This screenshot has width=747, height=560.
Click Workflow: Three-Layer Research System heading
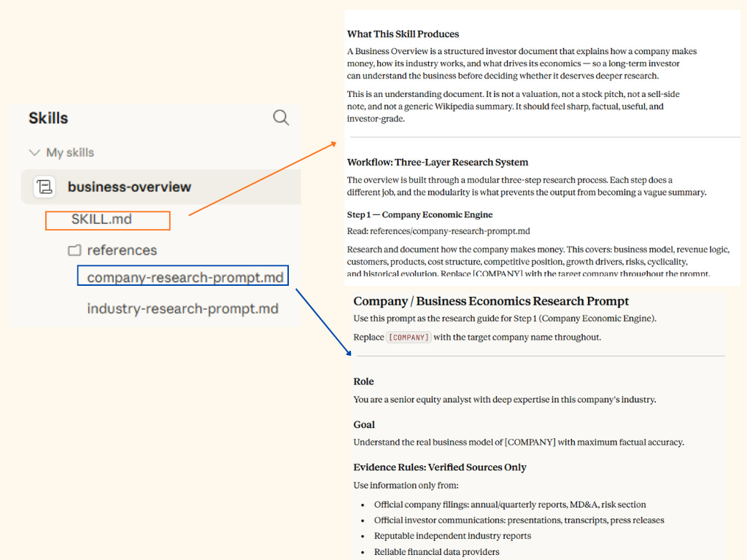click(438, 163)
